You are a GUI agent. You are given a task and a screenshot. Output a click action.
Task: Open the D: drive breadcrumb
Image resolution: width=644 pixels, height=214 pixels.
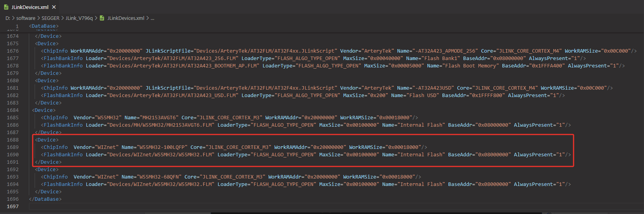click(x=8, y=18)
